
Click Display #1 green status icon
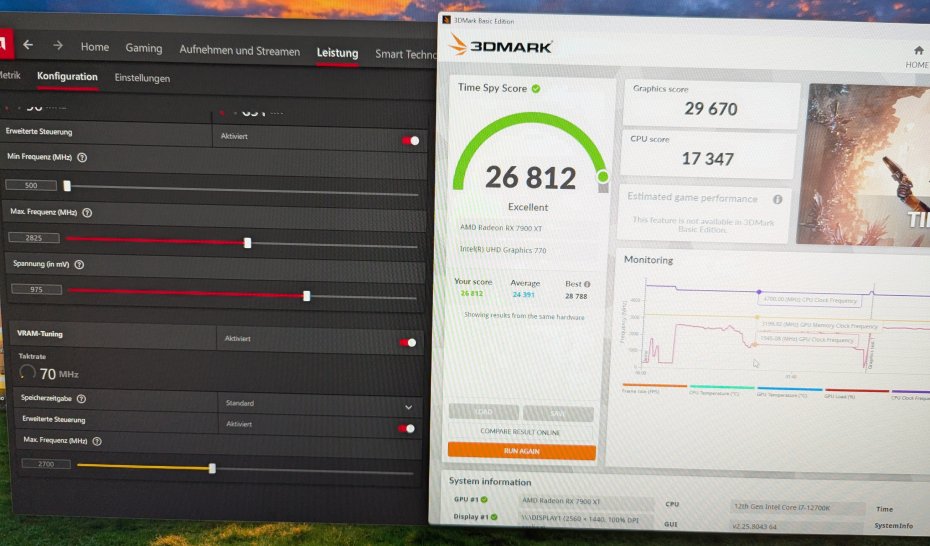tap(494, 517)
